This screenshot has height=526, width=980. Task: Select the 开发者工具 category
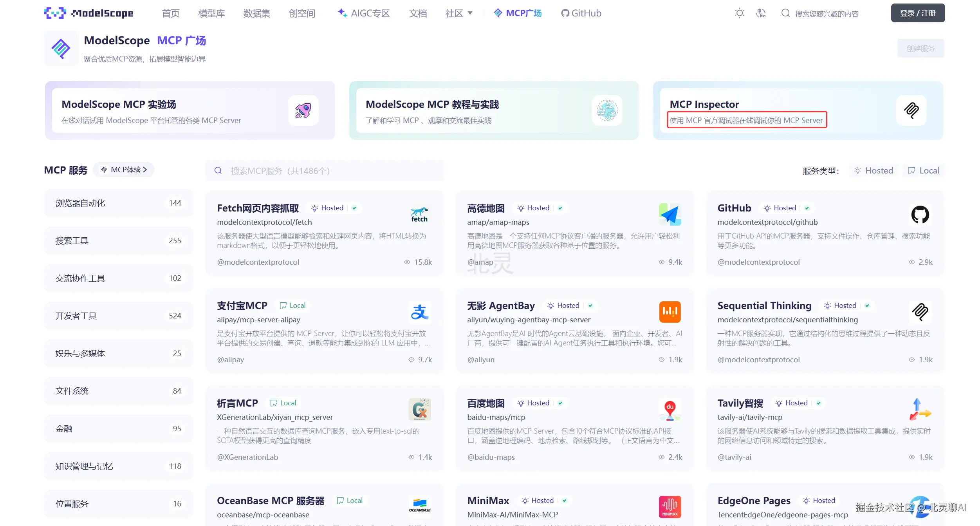pos(118,316)
